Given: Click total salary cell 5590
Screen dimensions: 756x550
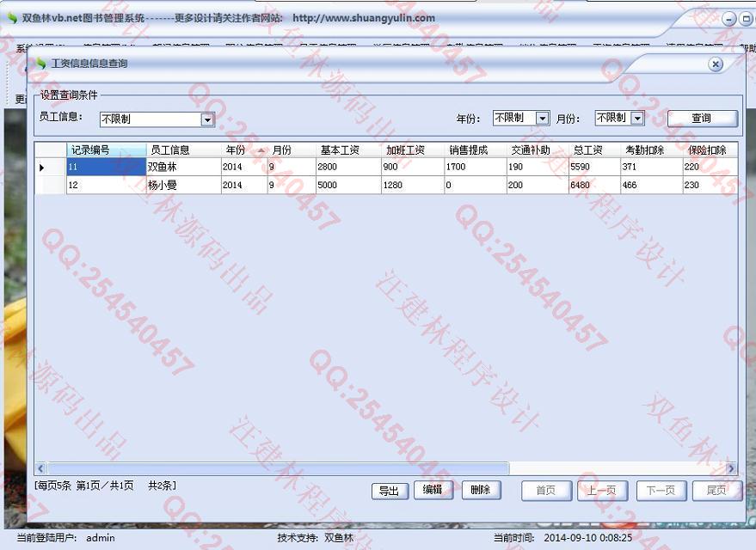Looking at the screenshot, I should pos(594,167).
